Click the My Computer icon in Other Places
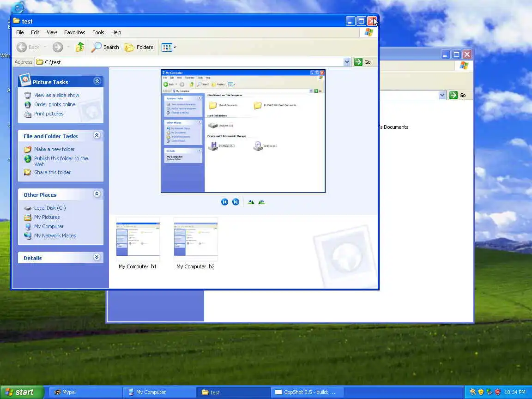 point(28,226)
